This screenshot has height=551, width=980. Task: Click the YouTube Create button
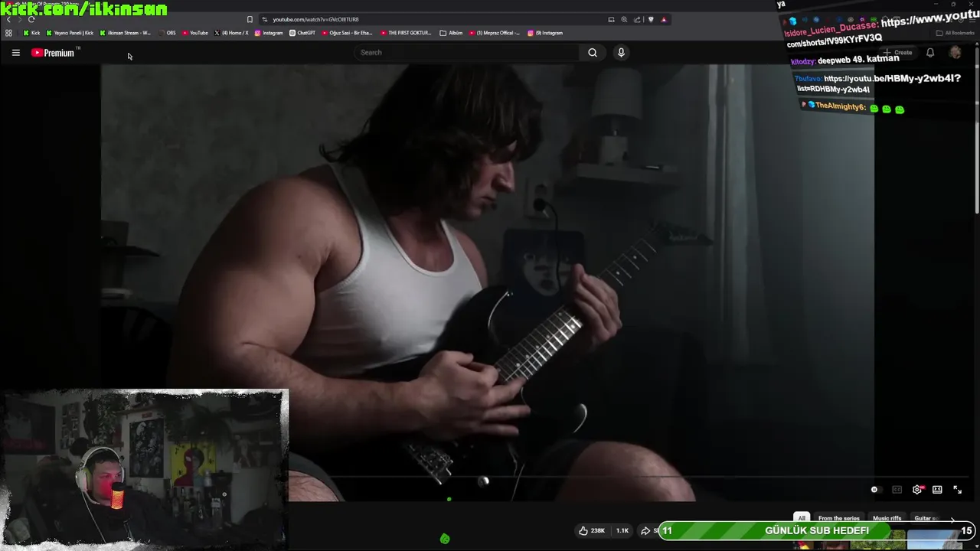tap(898, 53)
